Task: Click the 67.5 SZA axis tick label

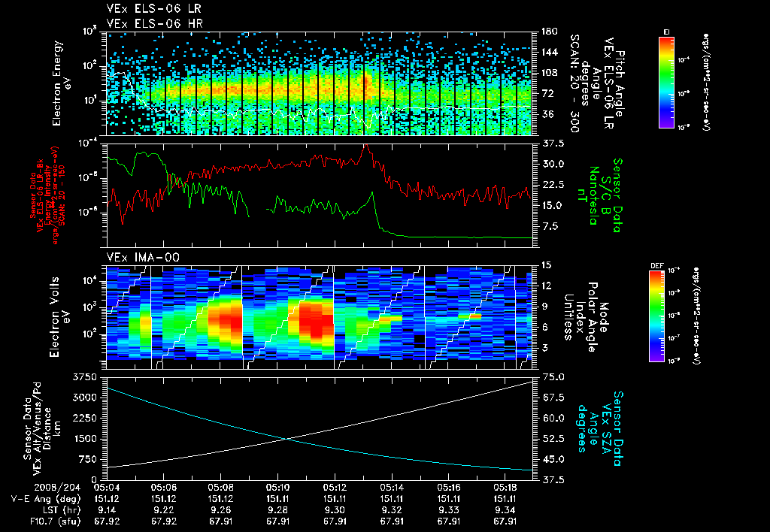Action: click(x=553, y=397)
